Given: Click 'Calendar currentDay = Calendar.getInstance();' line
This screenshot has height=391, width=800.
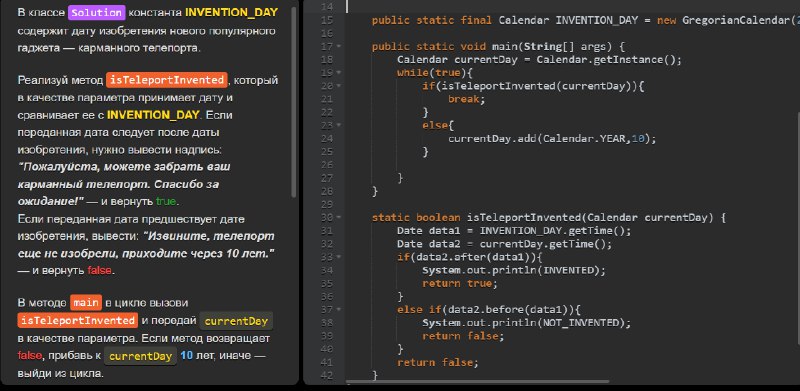Looking at the screenshot, I should tap(539, 60).
